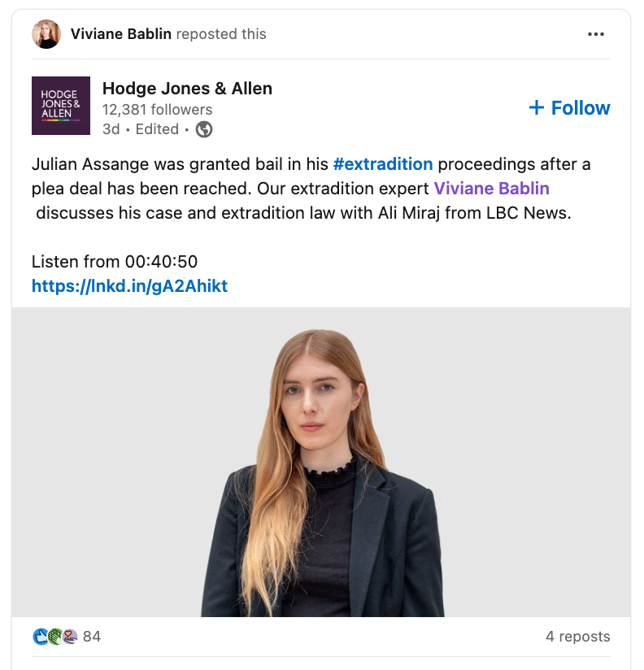The height and width of the screenshot is (670, 644).
Task: Click the public visibility globe icon
Action: click(204, 129)
